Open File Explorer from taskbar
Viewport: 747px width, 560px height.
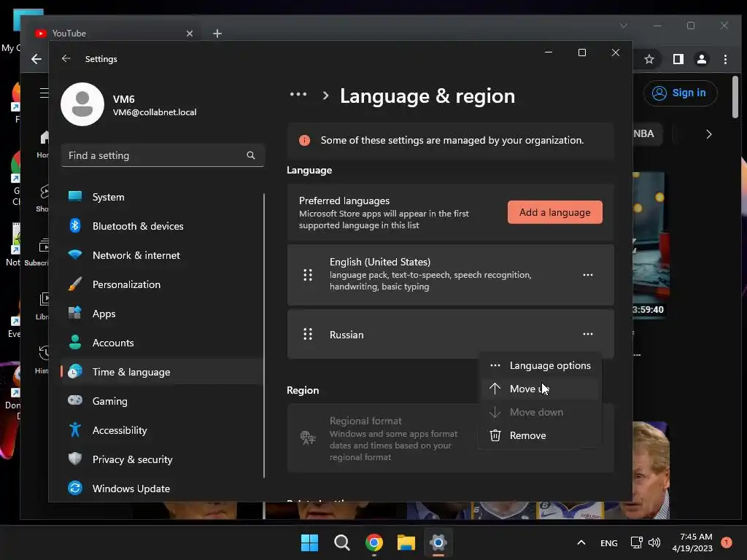(406, 542)
